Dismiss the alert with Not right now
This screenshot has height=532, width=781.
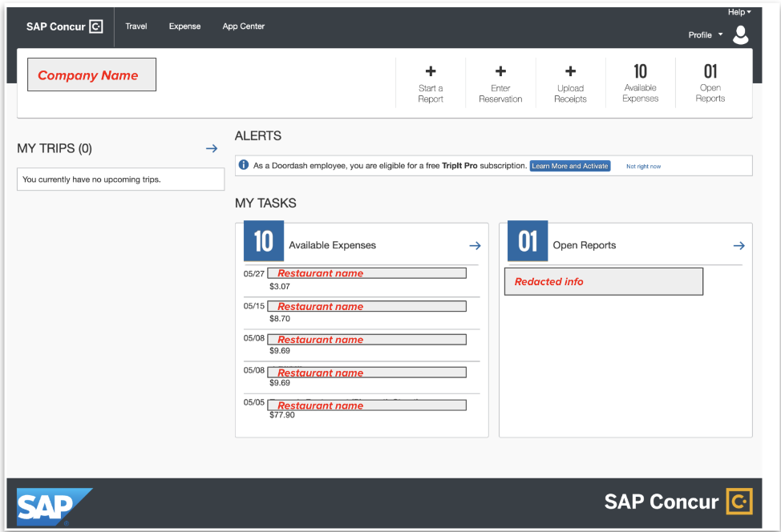coord(642,166)
